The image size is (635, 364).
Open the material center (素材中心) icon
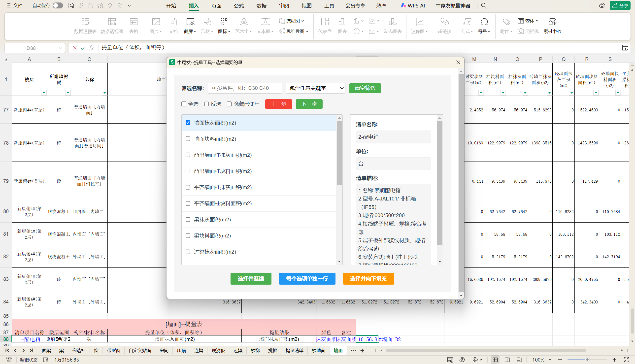[552, 22]
